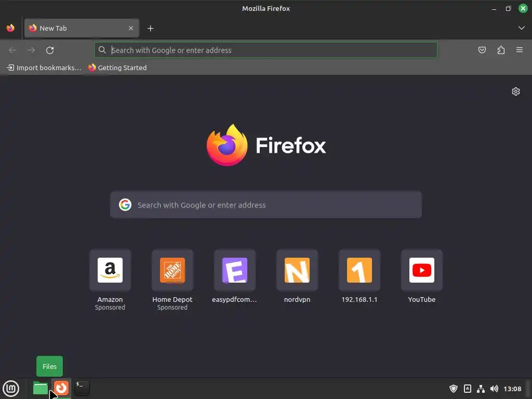Reload the current page
Screen dimensions: 532x399
(50, 50)
